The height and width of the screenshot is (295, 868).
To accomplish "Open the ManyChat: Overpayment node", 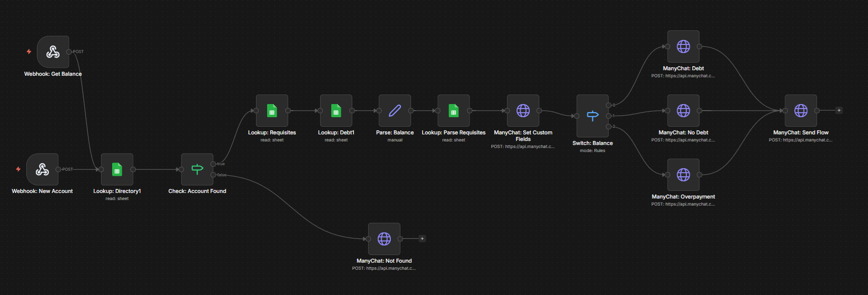I will (x=683, y=175).
